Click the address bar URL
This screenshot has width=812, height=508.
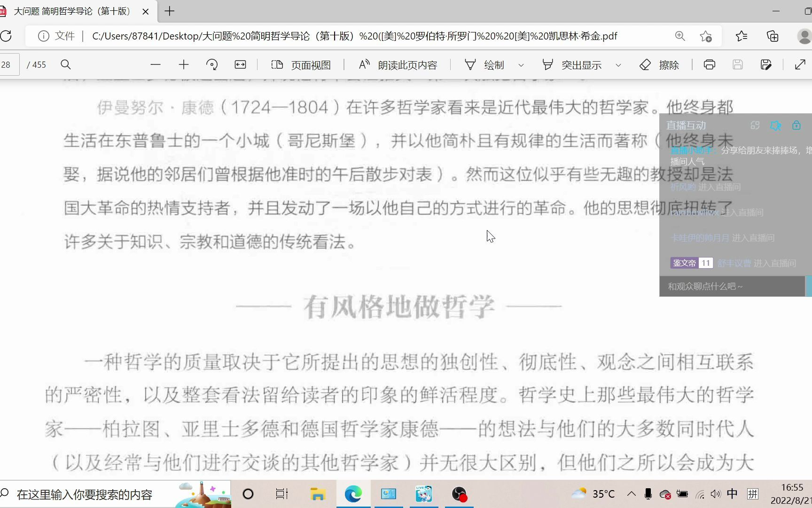354,36
